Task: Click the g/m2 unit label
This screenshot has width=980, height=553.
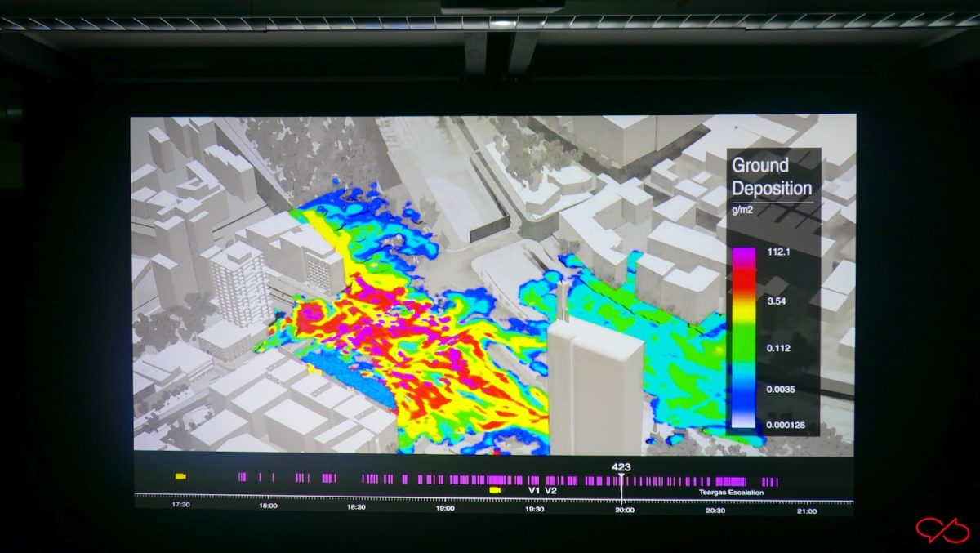Action: pos(742,210)
